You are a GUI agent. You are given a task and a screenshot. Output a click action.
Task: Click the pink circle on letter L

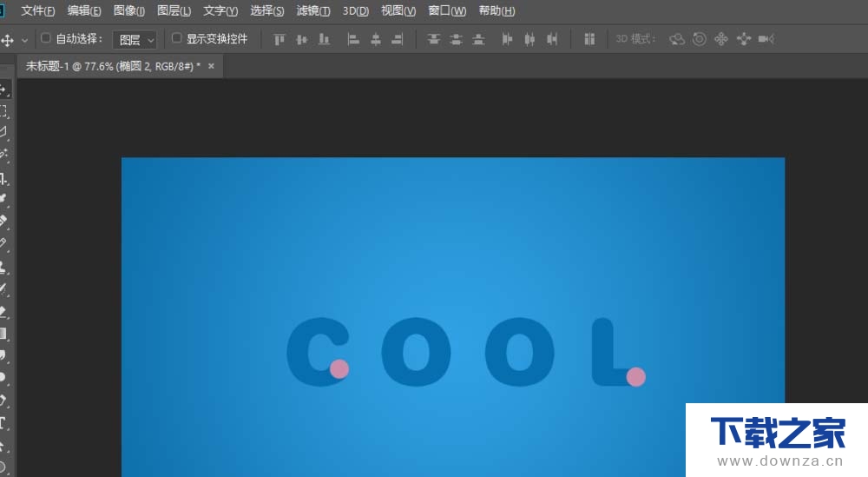[x=636, y=377]
